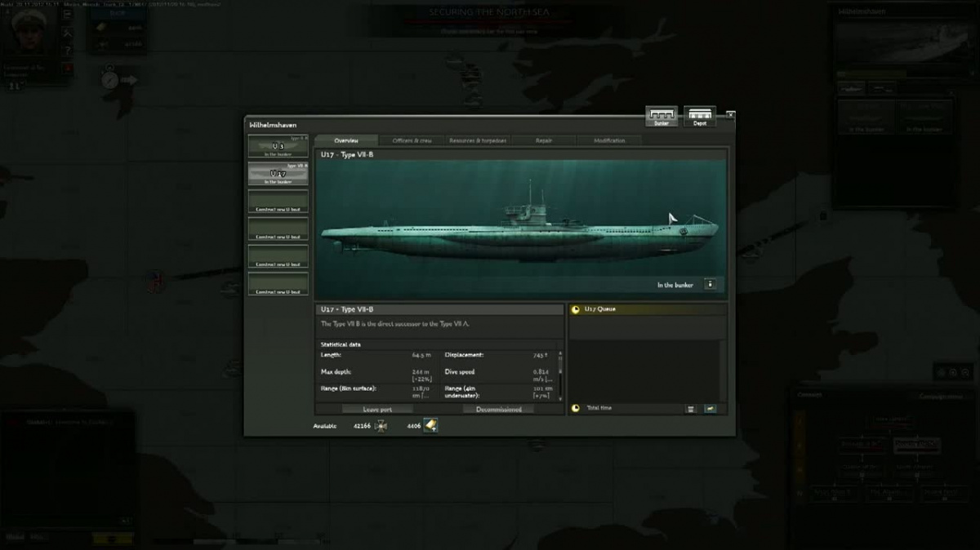The height and width of the screenshot is (550, 980).
Task: Open the Modification tab
Action: (x=609, y=140)
